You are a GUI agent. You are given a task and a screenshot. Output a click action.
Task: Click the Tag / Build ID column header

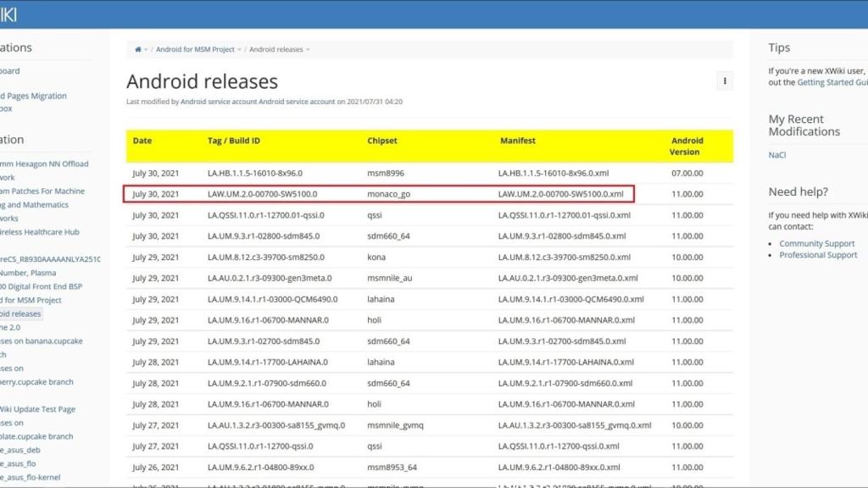coord(233,141)
